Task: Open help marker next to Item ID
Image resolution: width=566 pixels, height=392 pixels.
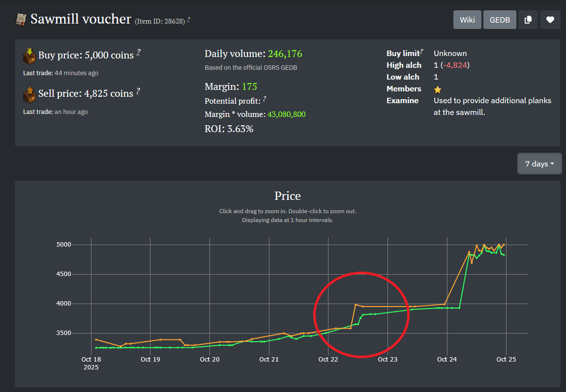Action: click(188, 20)
